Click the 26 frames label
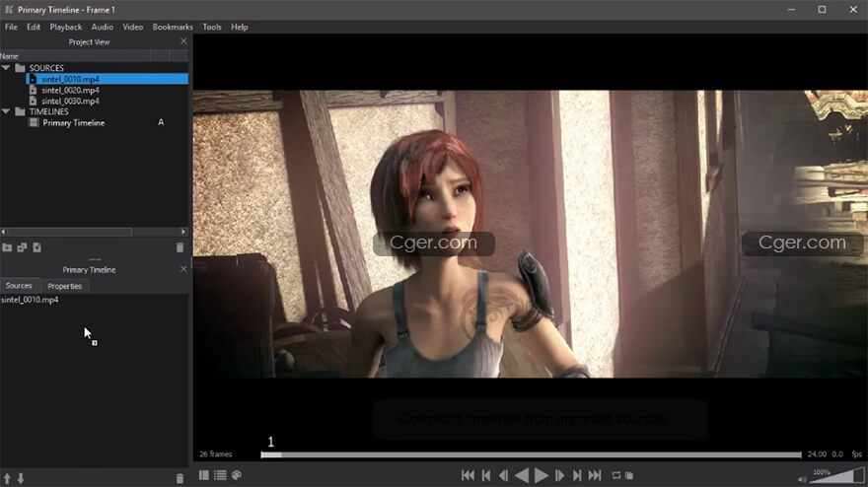This screenshot has width=868, height=487. pos(215,454)
